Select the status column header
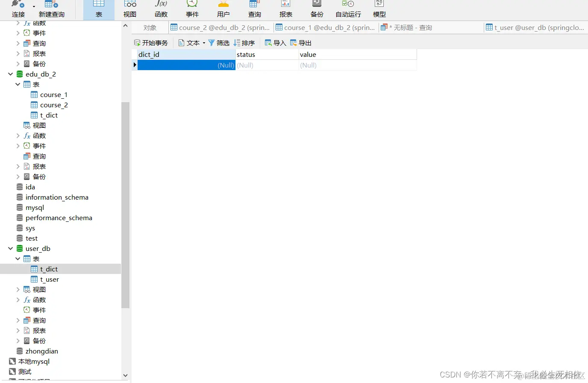Screen dimensions: 588x383 point(267,55)
